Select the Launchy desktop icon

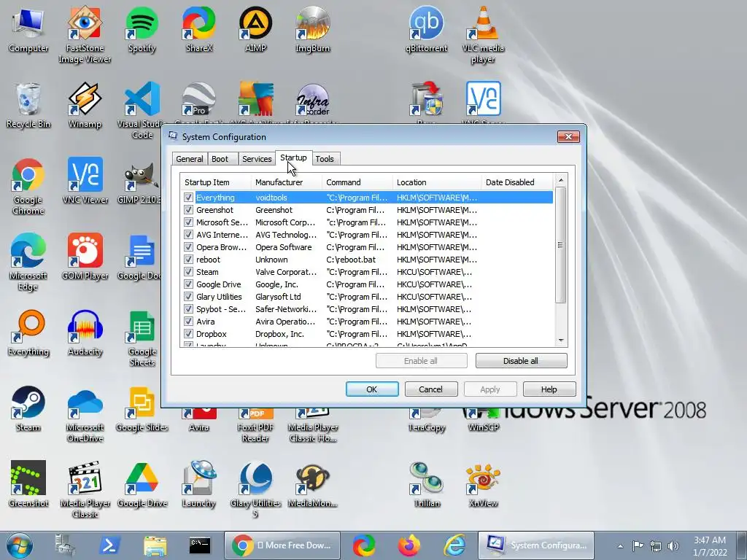point(199,485)
